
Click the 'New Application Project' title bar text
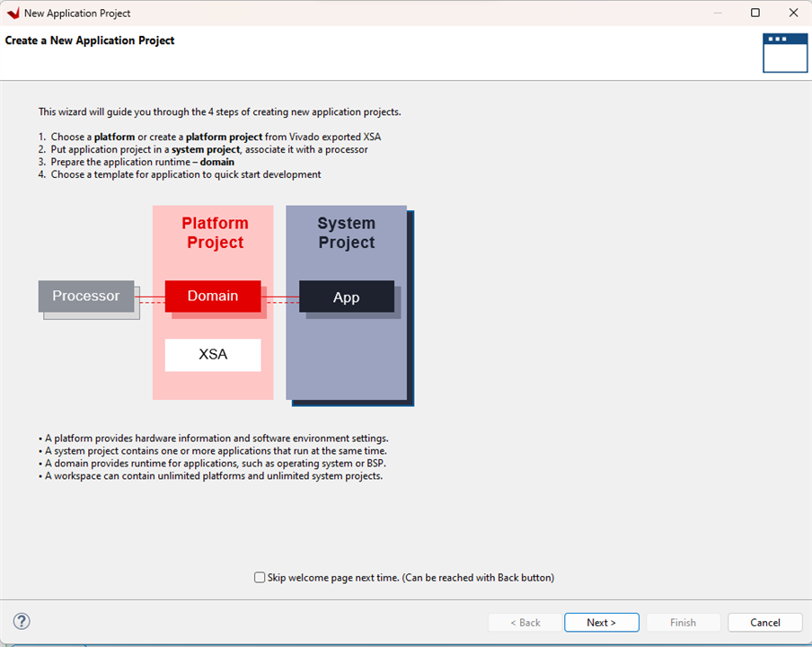pyautogui.click(x=77, y=13)
